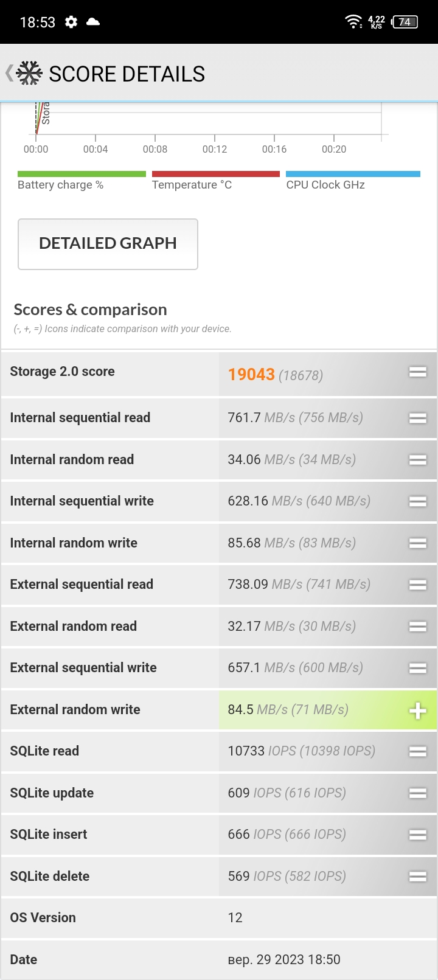Tap the battery level indicator

[x=405, y=22]
